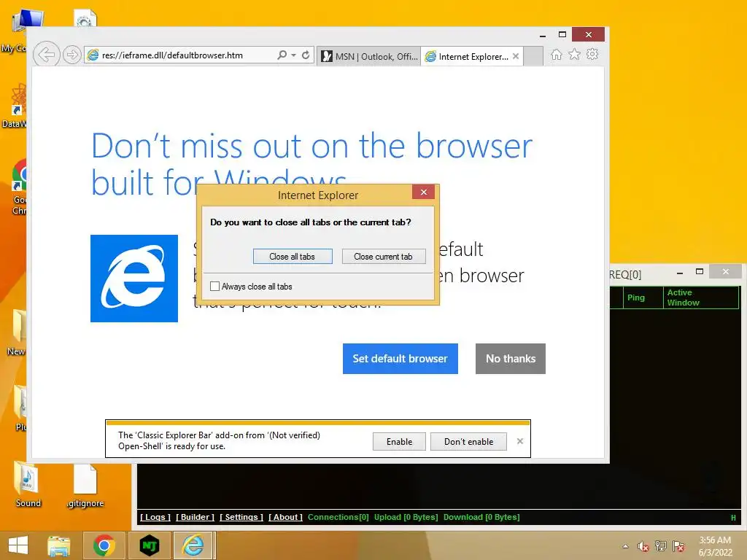Open Action Center flag icon
747x560 pixels.
tap(678, 546)
